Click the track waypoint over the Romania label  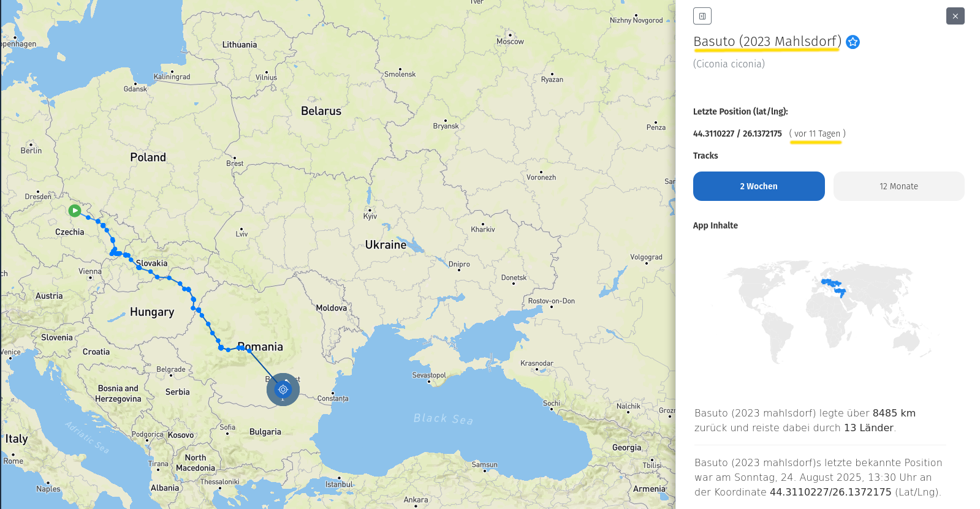(249, 350)
